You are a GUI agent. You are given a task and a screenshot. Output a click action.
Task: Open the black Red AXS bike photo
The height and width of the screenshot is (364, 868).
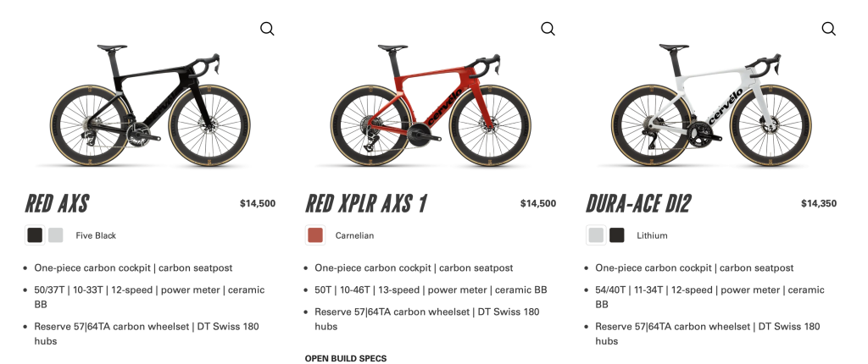149,106
